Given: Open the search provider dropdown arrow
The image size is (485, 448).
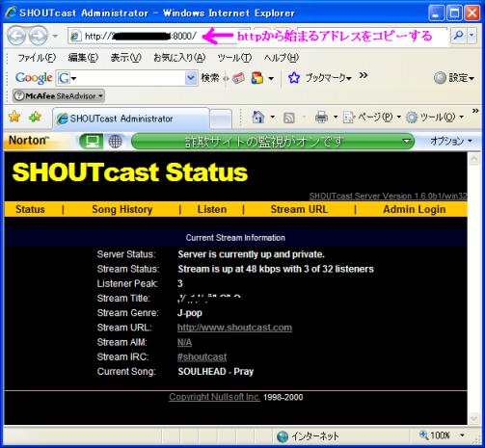Looking at the screenshot, I should (472, 36).
